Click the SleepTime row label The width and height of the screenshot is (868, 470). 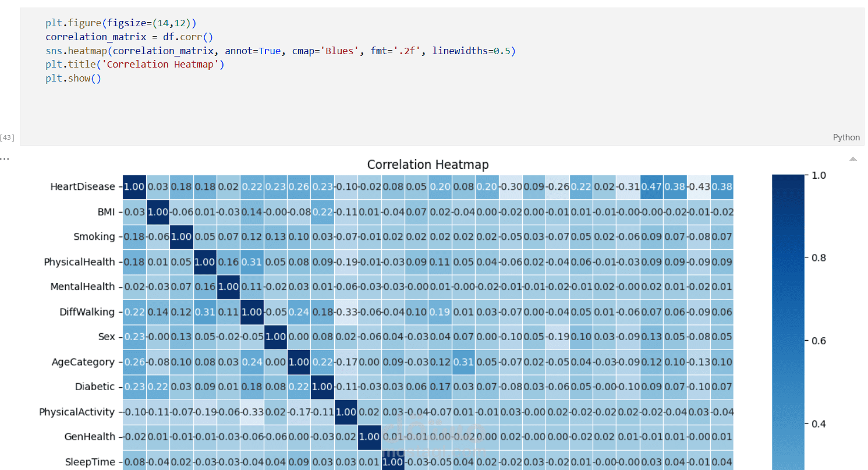[x=90, y=462]
